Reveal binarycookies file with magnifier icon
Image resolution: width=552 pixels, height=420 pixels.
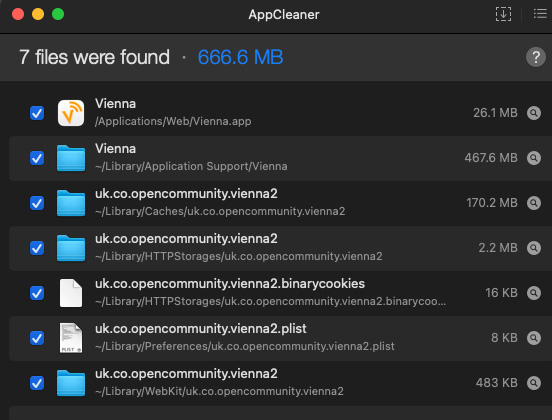pos(534,293)
